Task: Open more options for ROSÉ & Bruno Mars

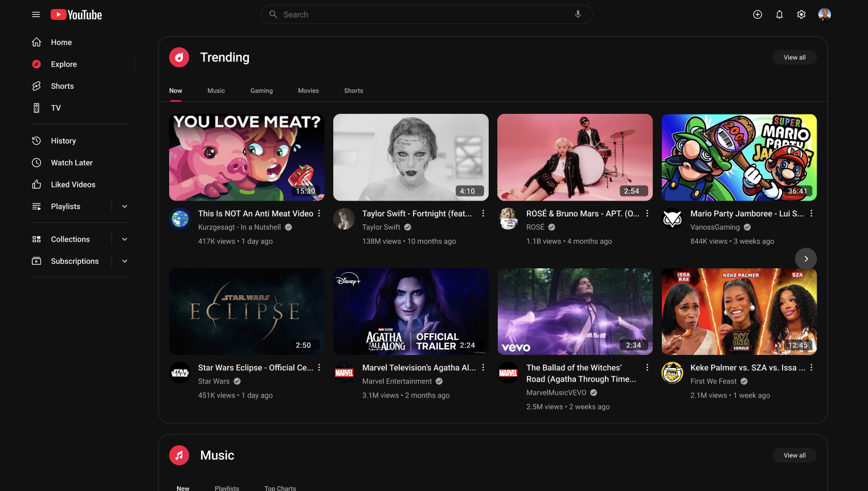Action: 647,214
